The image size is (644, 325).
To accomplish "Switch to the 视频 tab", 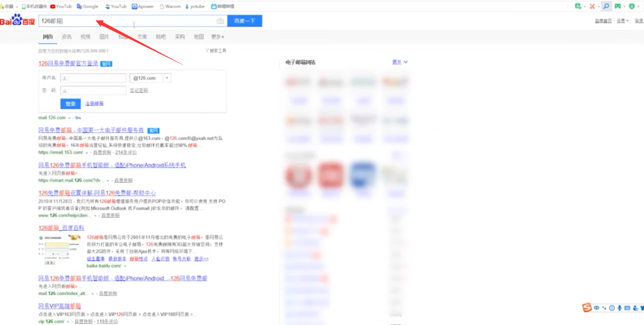I will tap(86, 37).
